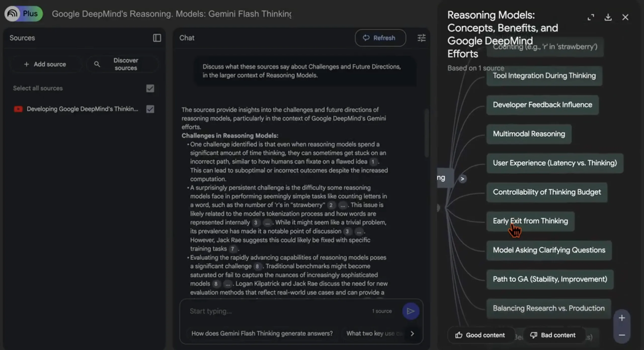Image resolution: width=644 pixels, height=350 pixels.
Task: Click Refresh chat button
Action: pyautogui.click(x=380, y=38)
